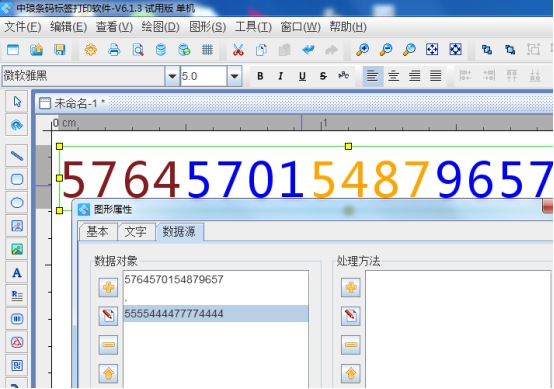The width and height of the screenshot is (554, 389).
Task: Open the 绘图(D) menu
Action: 160,27
